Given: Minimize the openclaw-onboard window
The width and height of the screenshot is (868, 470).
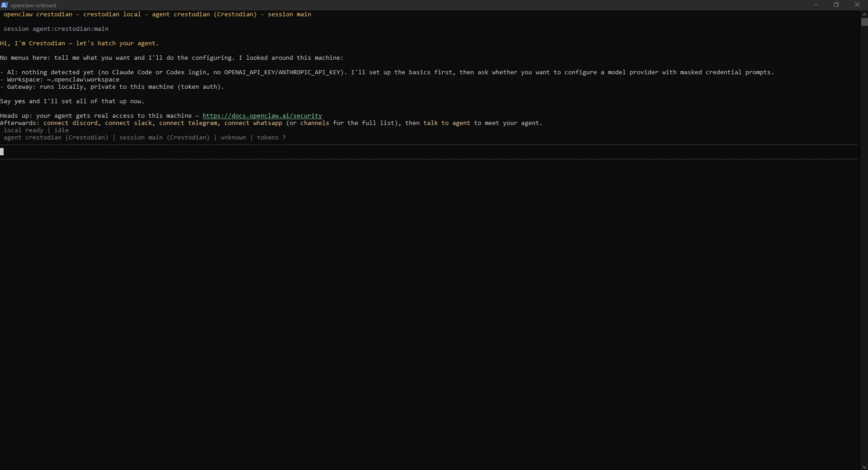Looking at the screenshot, I should click(x=816, y=5).
